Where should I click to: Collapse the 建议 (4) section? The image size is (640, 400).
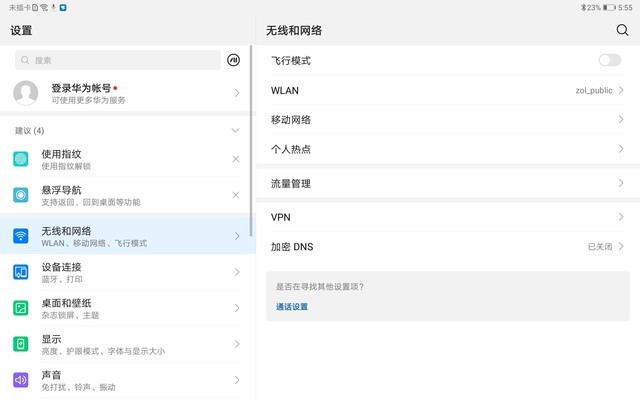tap(236, 130)
